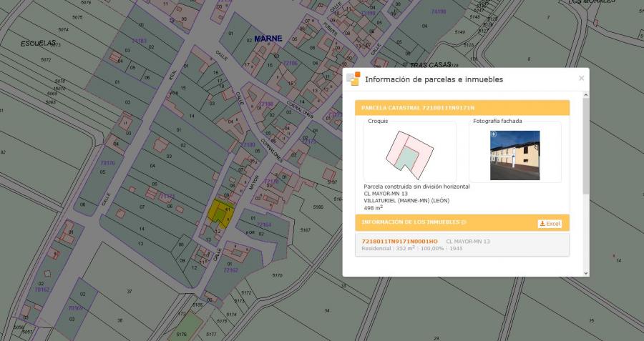Click the parcel info icon in dialog title
The width and height of the screenshot is (644, 341).
(353, 79)
